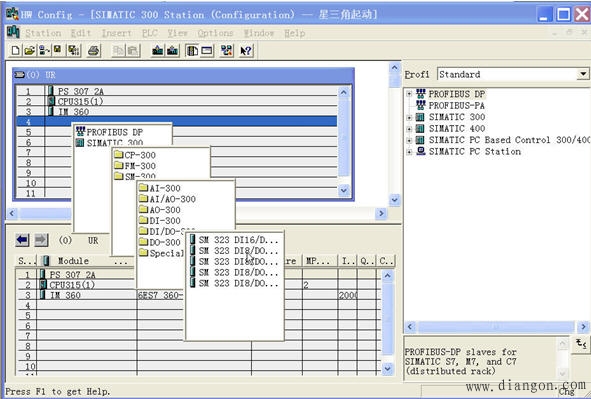
Task: Click the UR rack title bar icon
Action: [19, 75]
